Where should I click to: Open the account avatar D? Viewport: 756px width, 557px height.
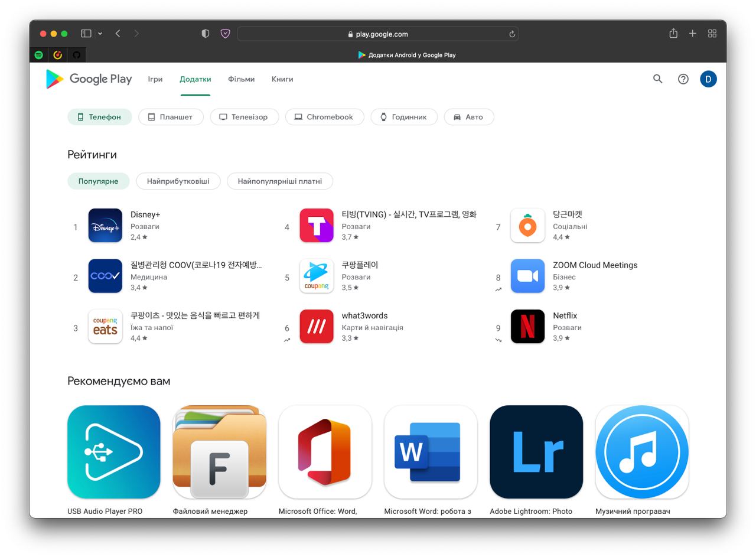[708, 79]
